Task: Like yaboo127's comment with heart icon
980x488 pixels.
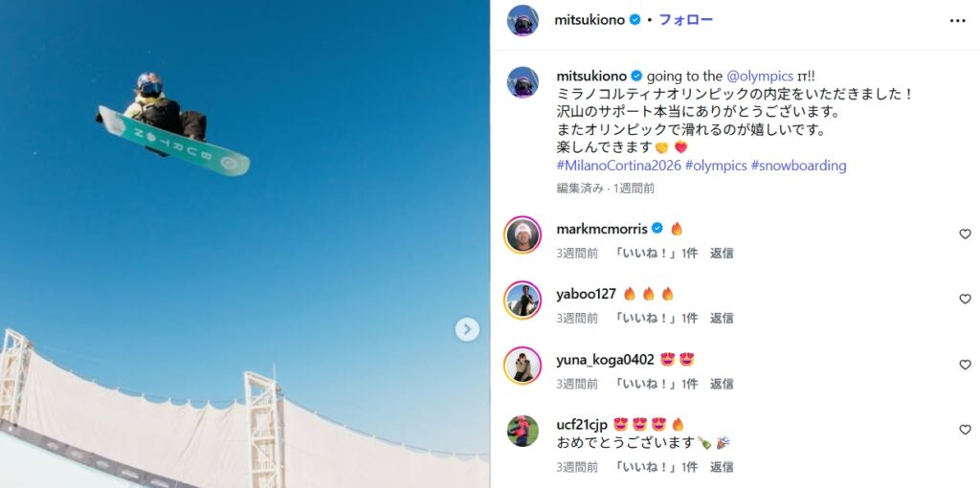Action: point(965,299)
